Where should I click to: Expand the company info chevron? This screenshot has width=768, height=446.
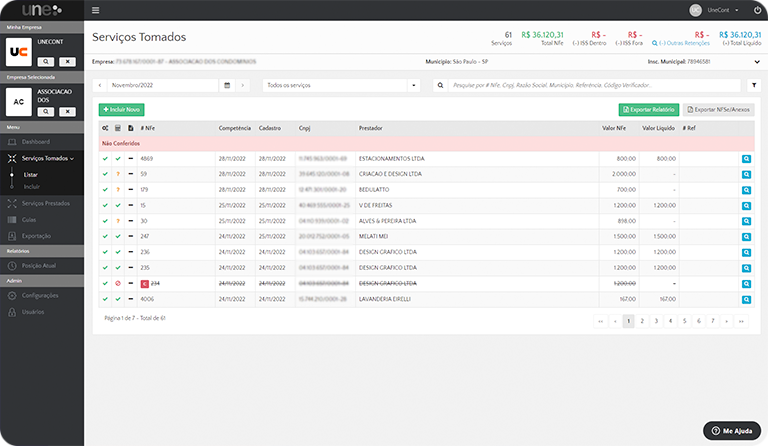click(756, 62)
